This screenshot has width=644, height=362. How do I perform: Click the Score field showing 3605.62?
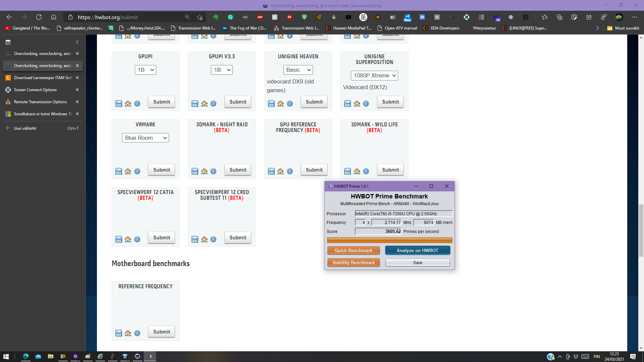click(x=378, y=232)
